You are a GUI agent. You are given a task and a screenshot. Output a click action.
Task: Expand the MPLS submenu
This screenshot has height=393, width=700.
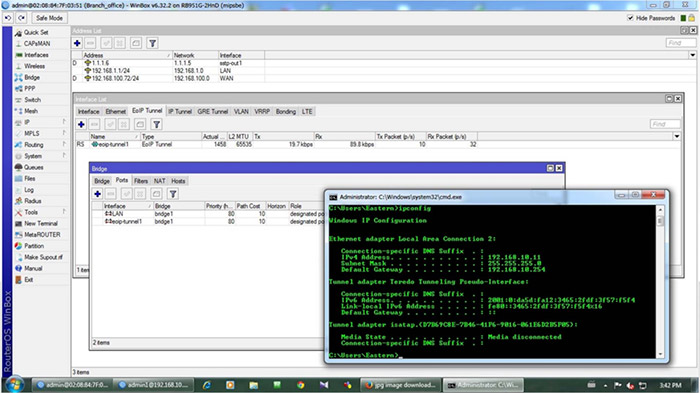pos(32,133)
